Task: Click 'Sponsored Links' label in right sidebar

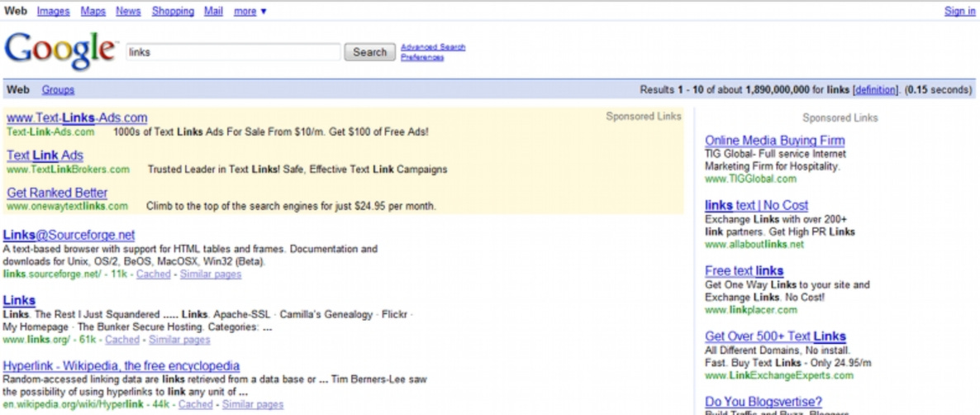Action: click(840, 117)
